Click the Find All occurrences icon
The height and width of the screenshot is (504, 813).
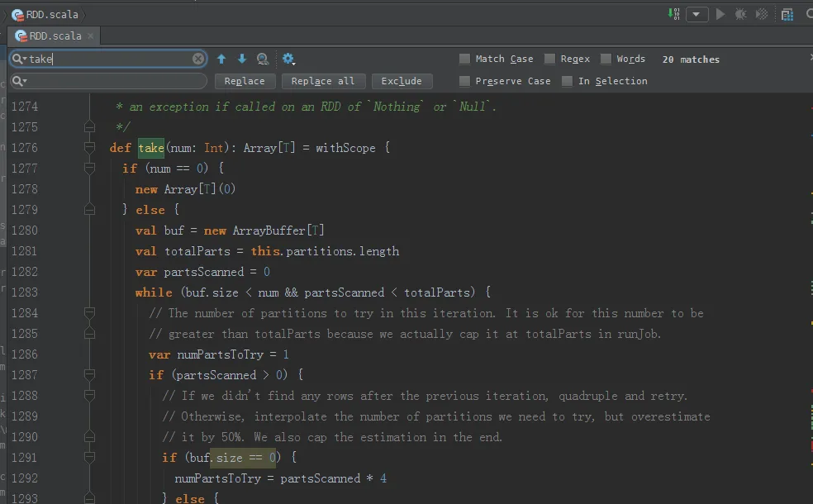[263, 59]
